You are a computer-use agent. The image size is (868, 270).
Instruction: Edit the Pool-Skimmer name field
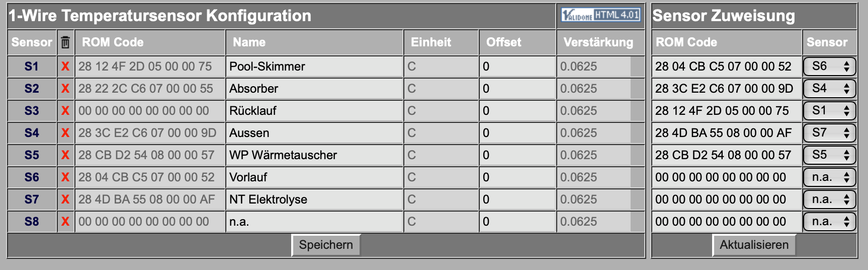(314, 66)
